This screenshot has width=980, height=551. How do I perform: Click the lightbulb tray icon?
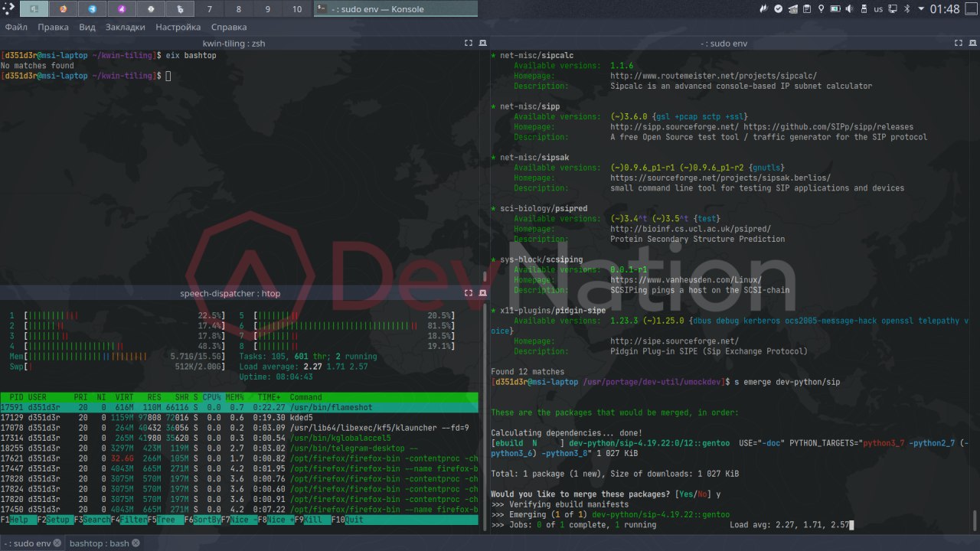822,8
